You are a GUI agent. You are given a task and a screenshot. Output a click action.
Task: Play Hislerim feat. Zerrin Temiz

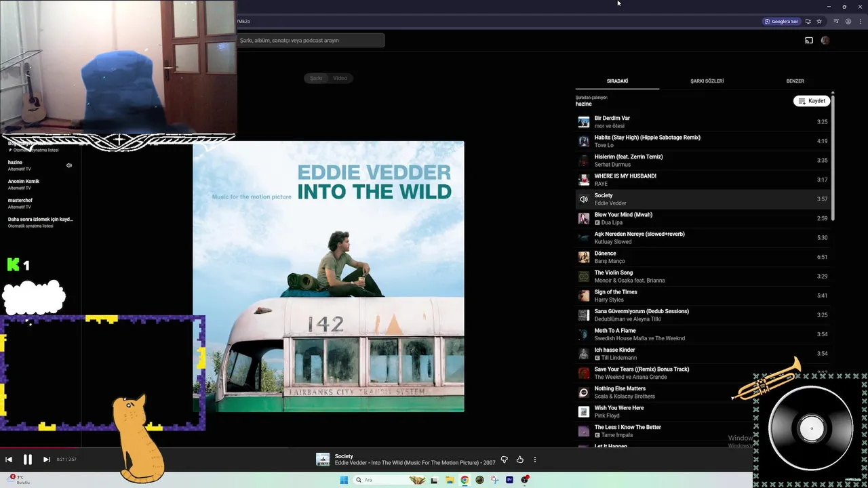(702, 161)
